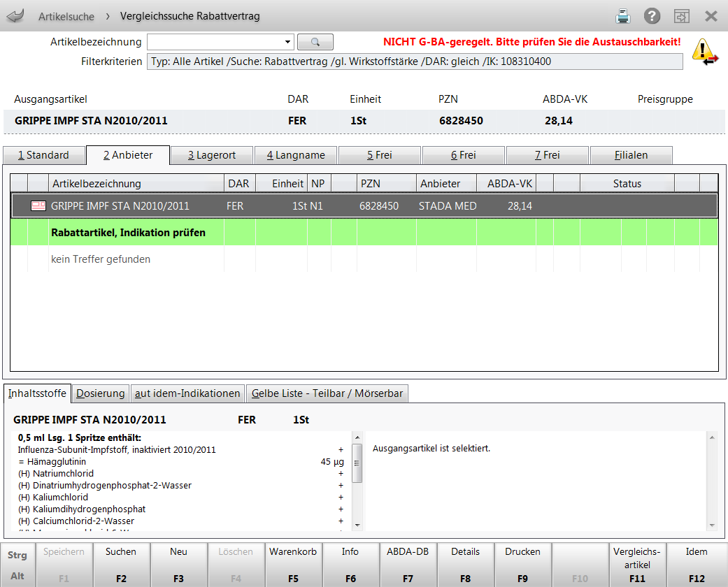Image resolution: width=728 pixels, height=587 pixels.
Task: Click the magnifier search button
Action: coord(315,42)
